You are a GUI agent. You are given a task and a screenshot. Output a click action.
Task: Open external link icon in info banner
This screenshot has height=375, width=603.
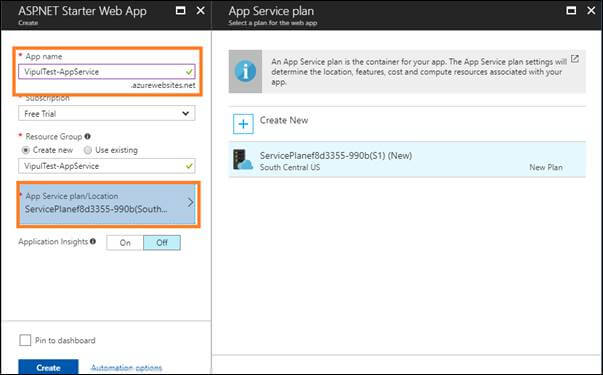575,59
